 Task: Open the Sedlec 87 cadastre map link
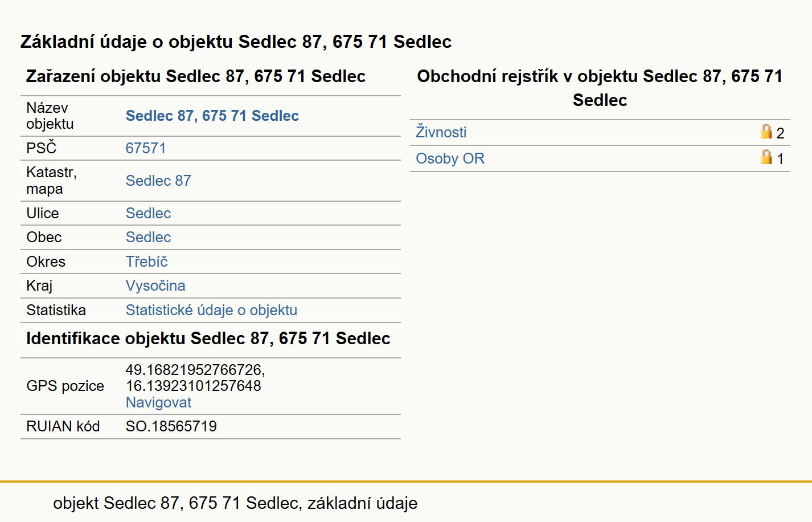tap(158, 181)
